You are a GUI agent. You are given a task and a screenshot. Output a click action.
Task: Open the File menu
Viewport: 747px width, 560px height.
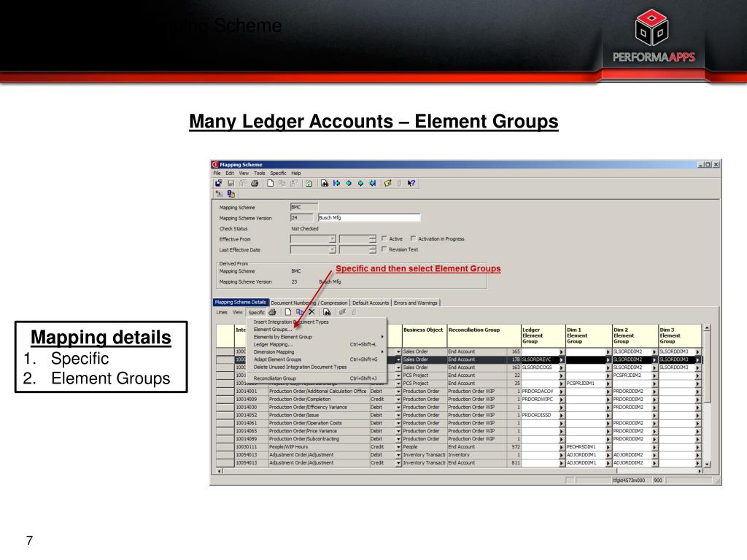pyautogui.click(x=217, y=174)
